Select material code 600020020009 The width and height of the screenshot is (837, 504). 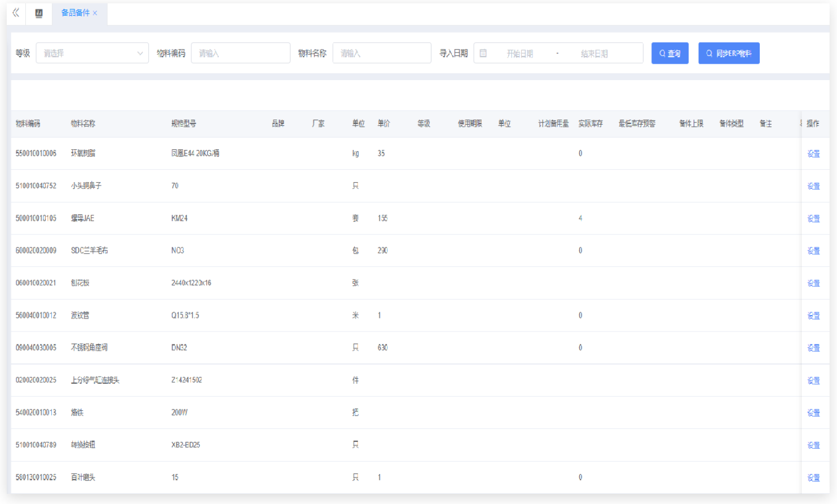click(x=36, y=250)
